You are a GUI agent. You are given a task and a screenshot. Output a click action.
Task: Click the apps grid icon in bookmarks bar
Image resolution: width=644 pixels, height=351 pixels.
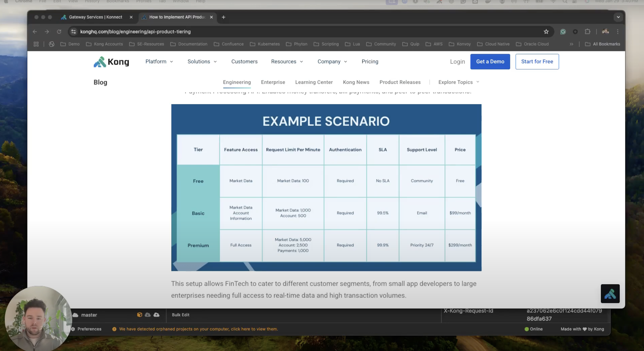coord(36,44)
